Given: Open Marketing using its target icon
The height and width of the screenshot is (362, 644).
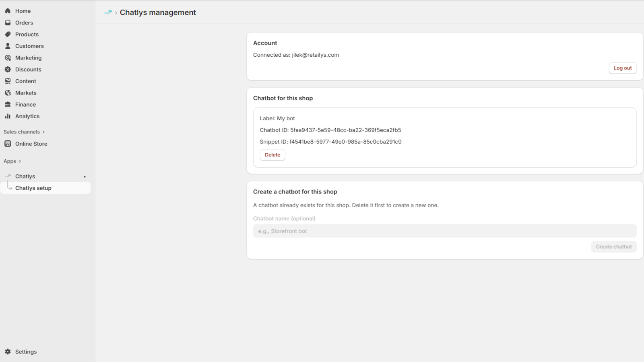Looking at the screenshot, I should click(x=8, y=58).
